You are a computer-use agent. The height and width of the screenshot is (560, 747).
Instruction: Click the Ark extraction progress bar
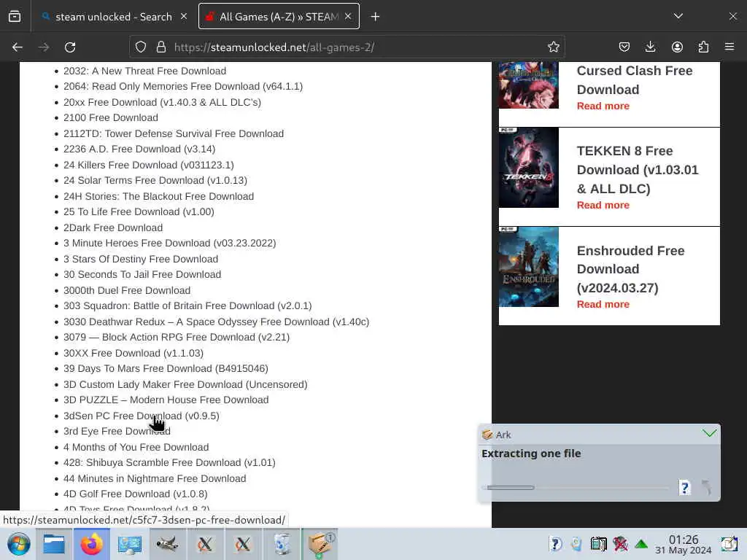click(576, 488)
